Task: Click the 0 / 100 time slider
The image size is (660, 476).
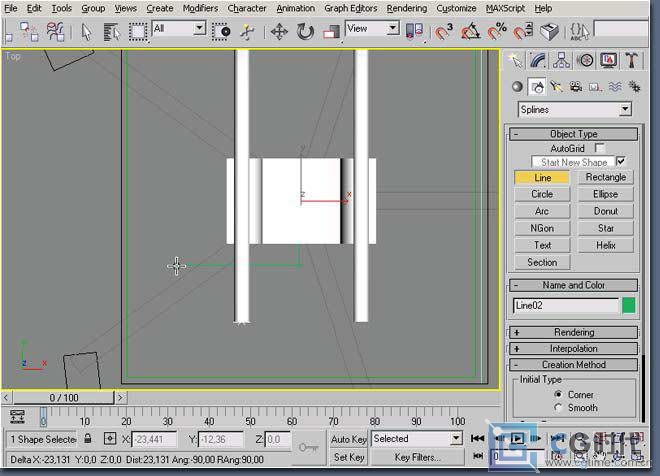Action: [64, 398]
